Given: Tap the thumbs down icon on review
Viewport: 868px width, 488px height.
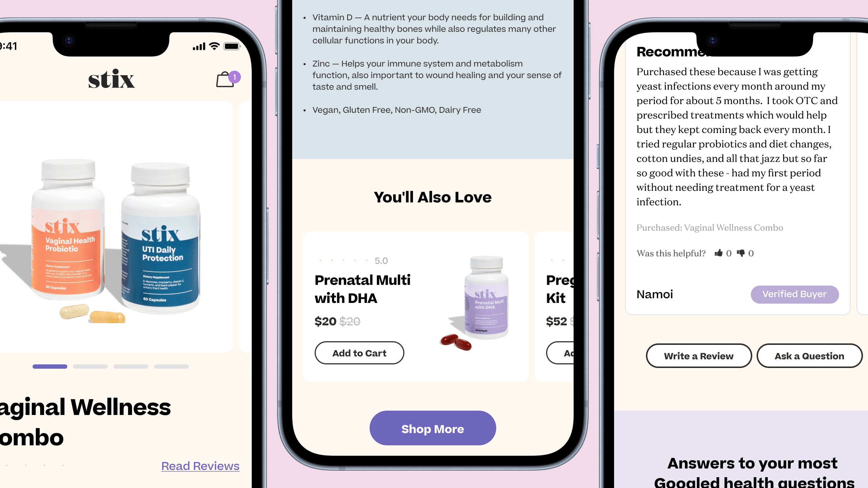Looking at the screenshot, I should coord(741,253).
